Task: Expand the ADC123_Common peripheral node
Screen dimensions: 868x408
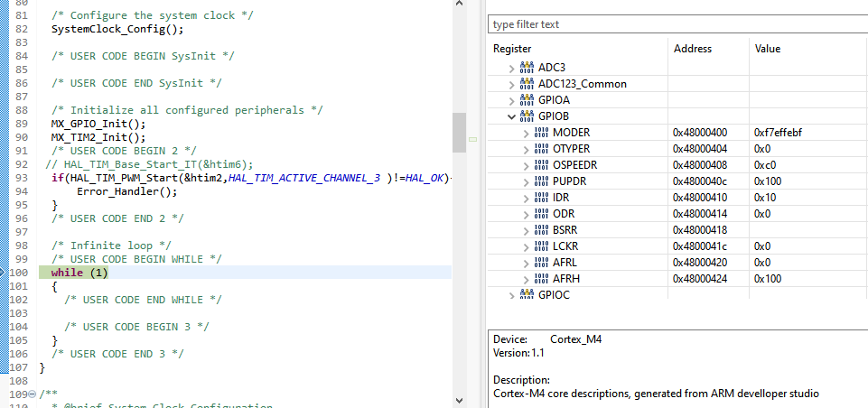Action: click(511, 84)
